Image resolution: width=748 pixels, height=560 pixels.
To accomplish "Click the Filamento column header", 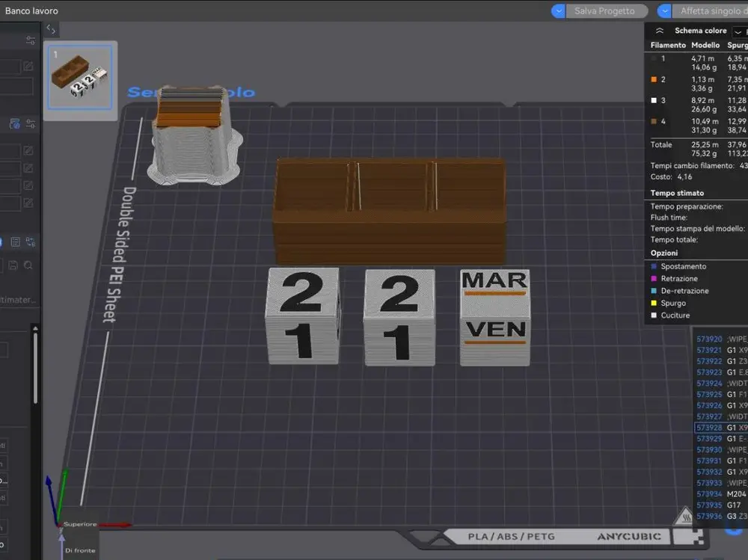I will click(668, 46).
